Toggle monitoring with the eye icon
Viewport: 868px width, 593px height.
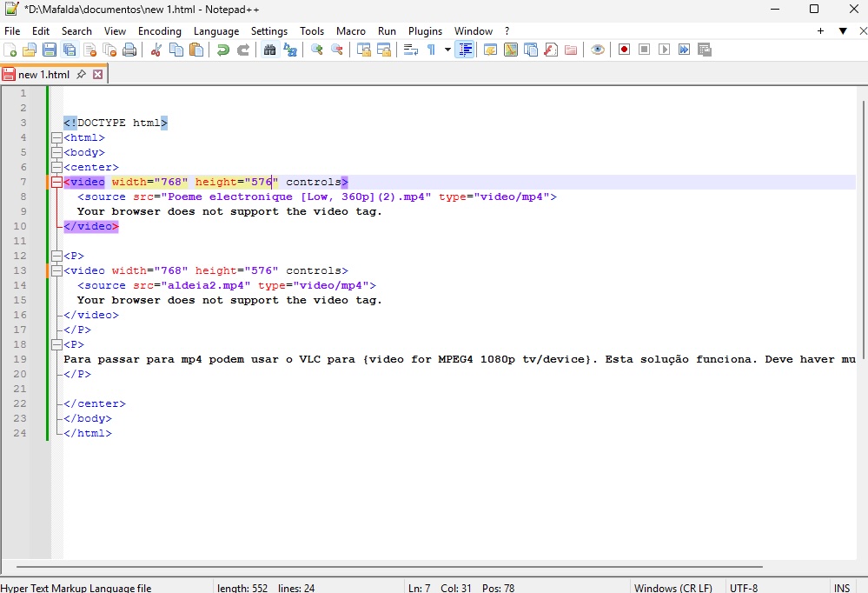coord(598,50)
